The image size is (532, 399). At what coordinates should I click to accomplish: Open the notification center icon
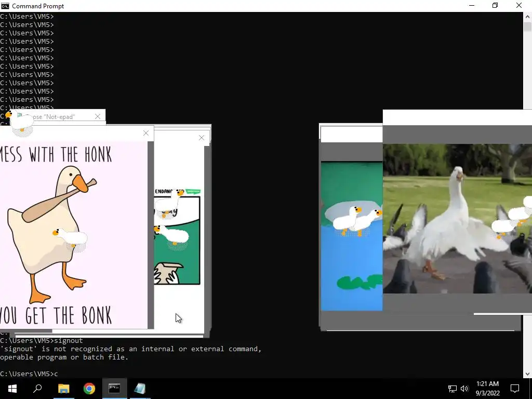[515, 389]
